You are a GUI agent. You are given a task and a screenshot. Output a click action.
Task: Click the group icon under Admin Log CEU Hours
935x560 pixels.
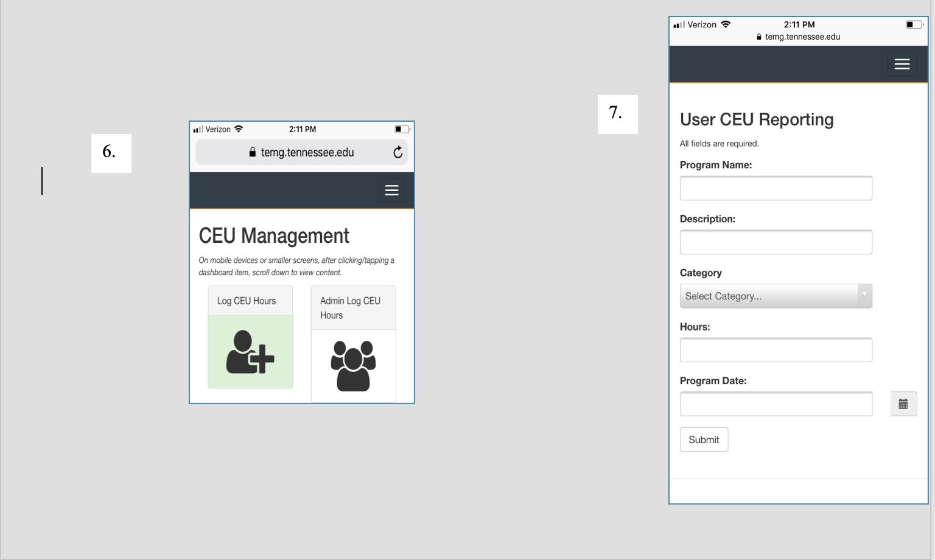click(x=353, y=365)
